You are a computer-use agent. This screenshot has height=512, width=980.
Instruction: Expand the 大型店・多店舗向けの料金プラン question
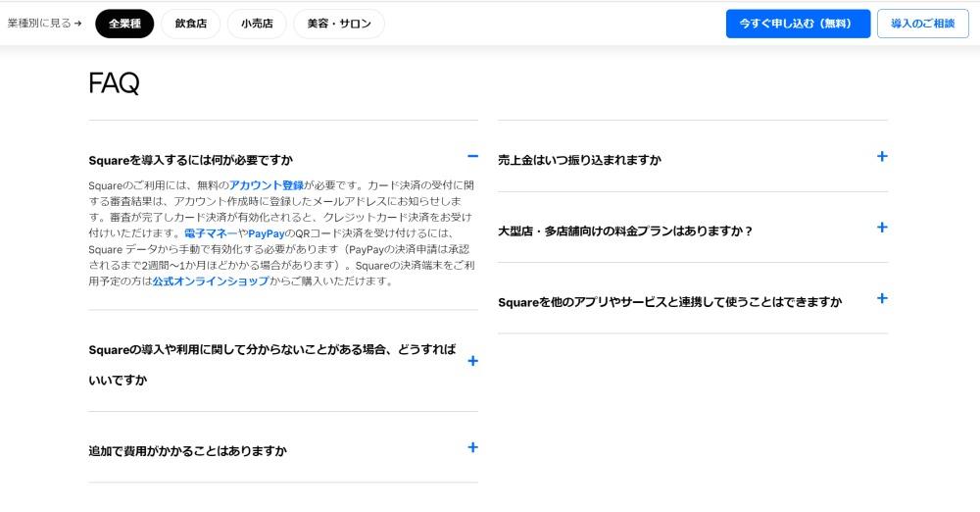[882, 228]
